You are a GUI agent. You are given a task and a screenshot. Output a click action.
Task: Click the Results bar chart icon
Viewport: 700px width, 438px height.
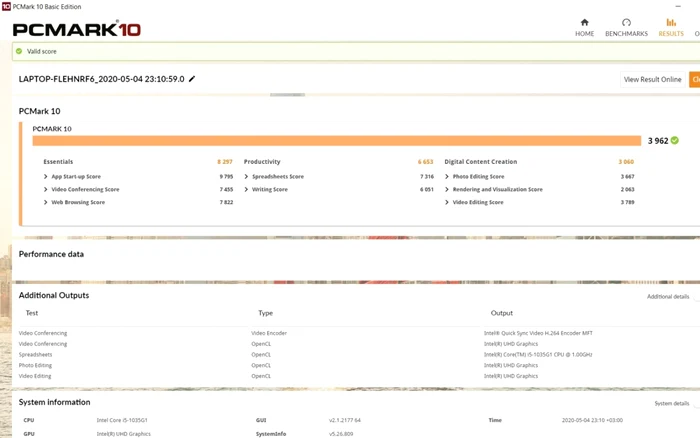point(671,22)
